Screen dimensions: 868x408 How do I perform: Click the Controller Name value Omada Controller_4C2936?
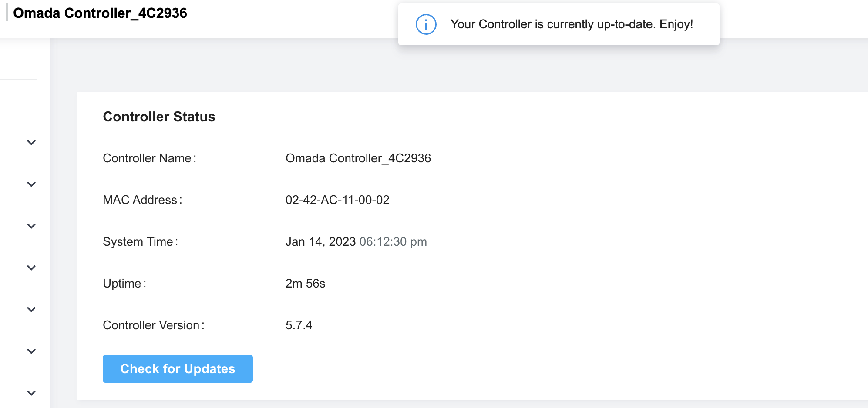358,158
